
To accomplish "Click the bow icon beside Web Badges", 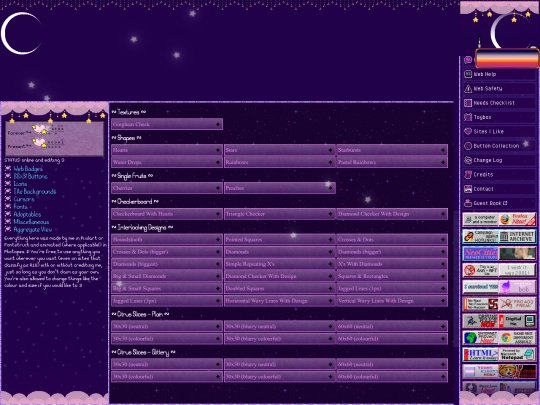I will click(8, 168).
